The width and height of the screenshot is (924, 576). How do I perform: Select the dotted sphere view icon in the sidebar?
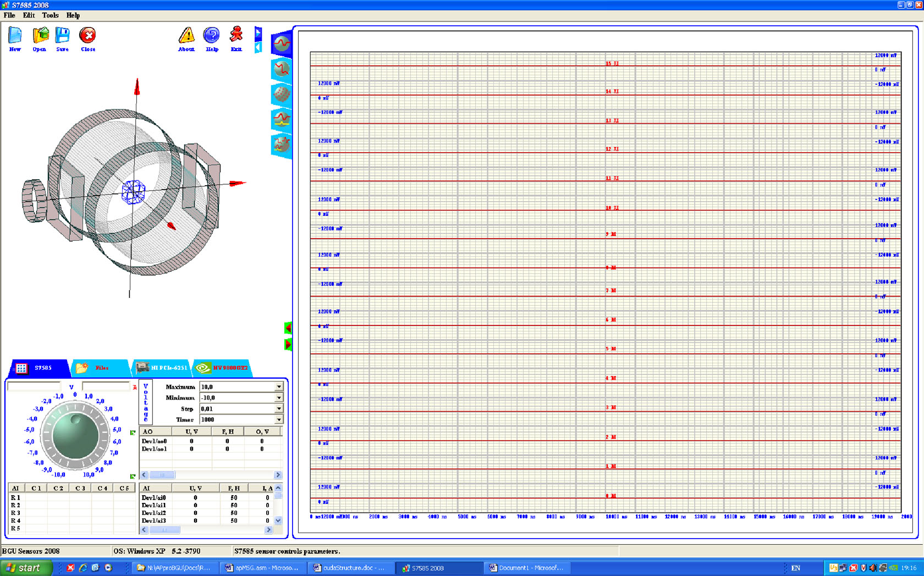click(282, 95)
